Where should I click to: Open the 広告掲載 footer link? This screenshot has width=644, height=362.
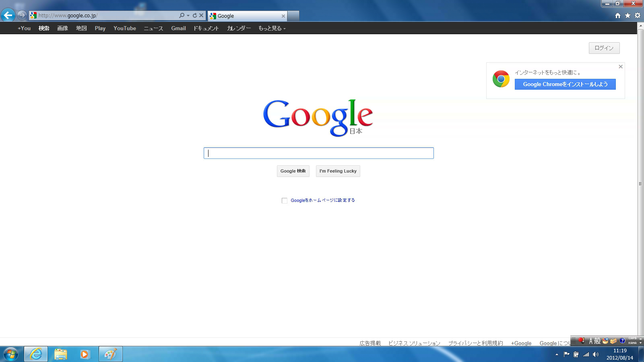tap(370, 343)
